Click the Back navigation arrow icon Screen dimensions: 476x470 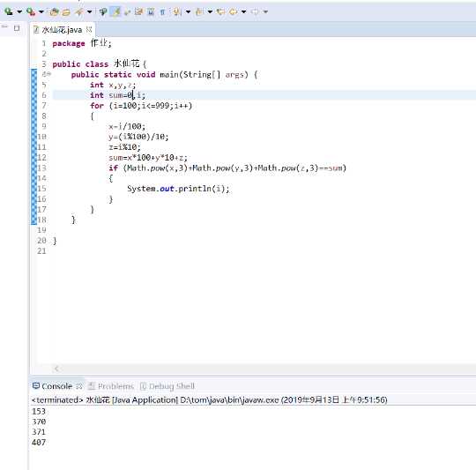tap(233, 11)
